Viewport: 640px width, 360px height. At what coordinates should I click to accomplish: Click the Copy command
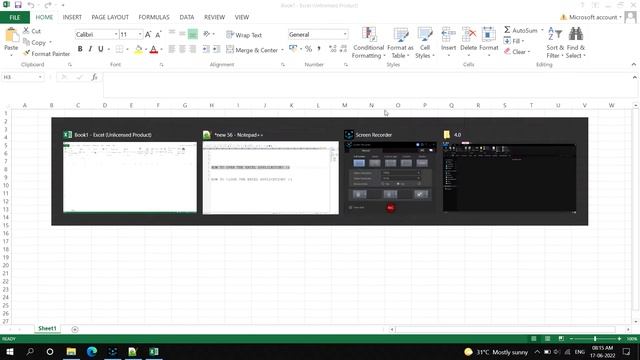coord(35,42)
